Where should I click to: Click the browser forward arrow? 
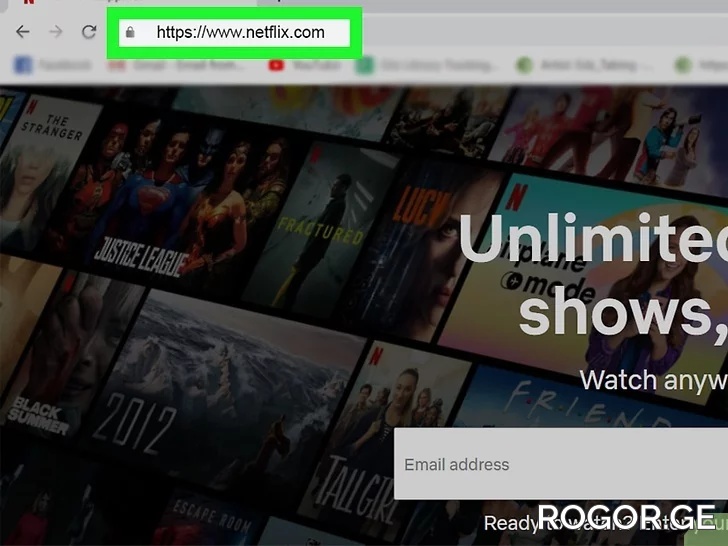56,32
